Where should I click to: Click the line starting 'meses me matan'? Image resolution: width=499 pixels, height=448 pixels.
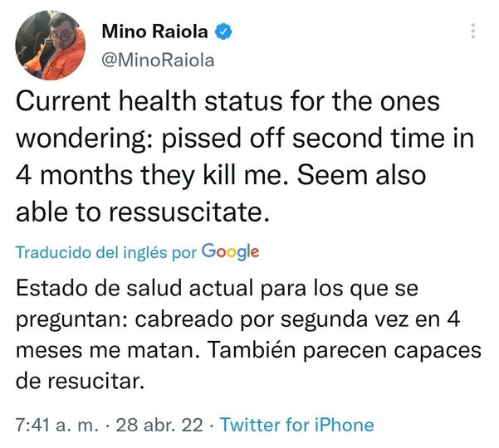(248, 351)
